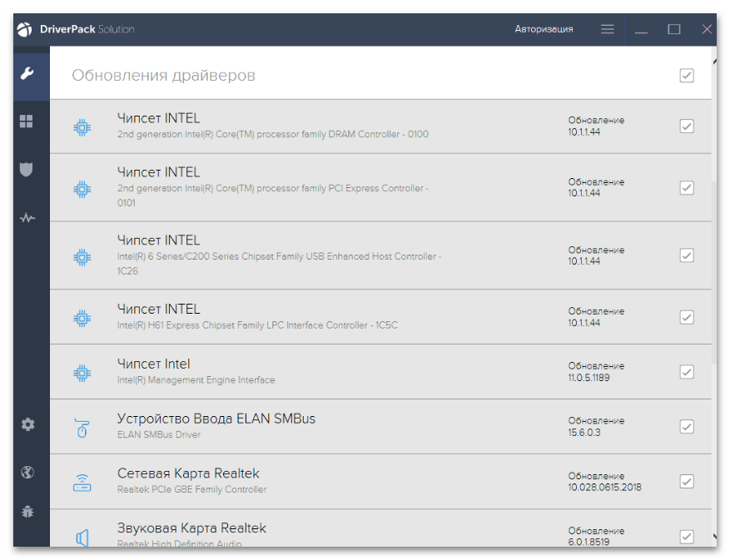Select the H61 LPC Interface Controller description

click(x=257, y=325)
